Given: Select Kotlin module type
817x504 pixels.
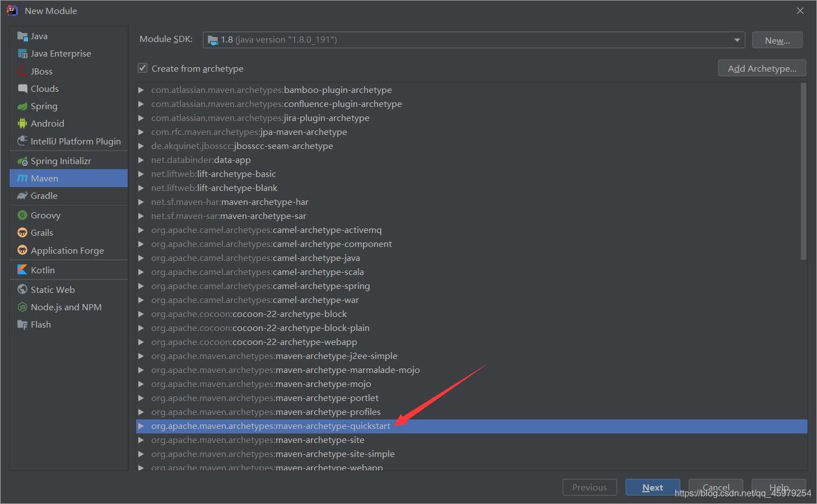Looking at the screenshot, I should (x=69, y=270).
